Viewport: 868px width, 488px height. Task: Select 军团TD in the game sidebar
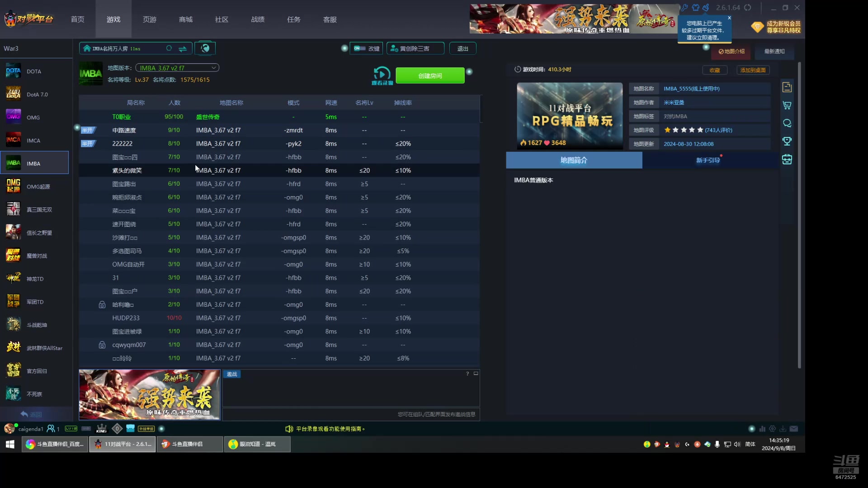tap(34, 302)
